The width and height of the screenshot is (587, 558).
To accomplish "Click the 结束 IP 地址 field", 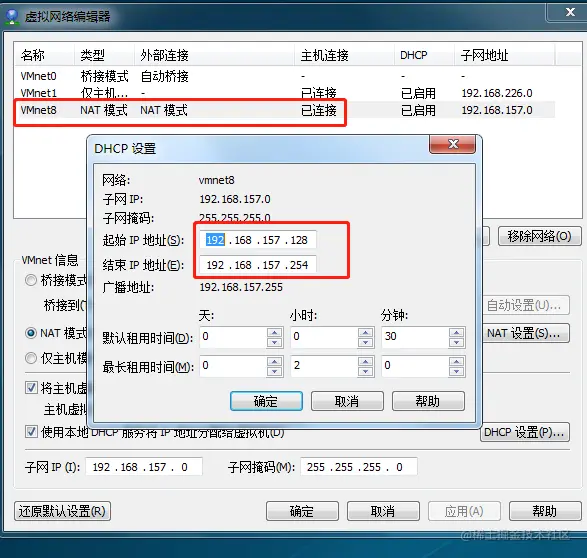I will pos(258,265).
